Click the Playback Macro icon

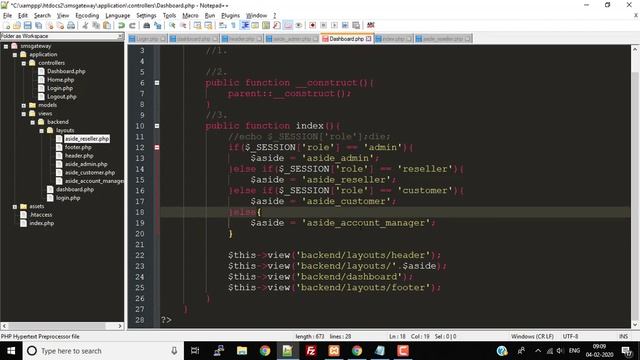(334, 25)
